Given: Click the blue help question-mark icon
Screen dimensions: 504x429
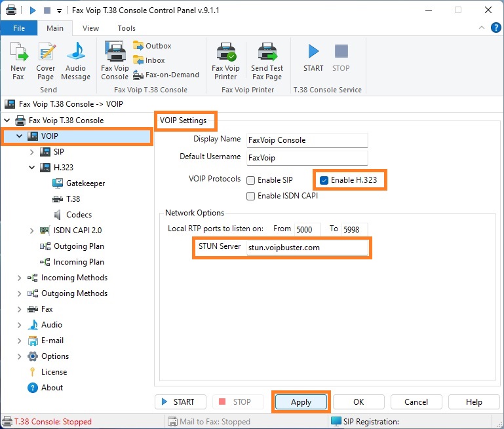Looking at the screenshot, I should pos(495,28).
